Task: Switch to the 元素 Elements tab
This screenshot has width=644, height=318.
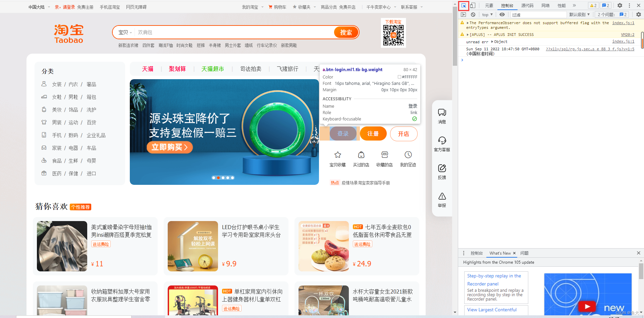Action: (489, 5)
